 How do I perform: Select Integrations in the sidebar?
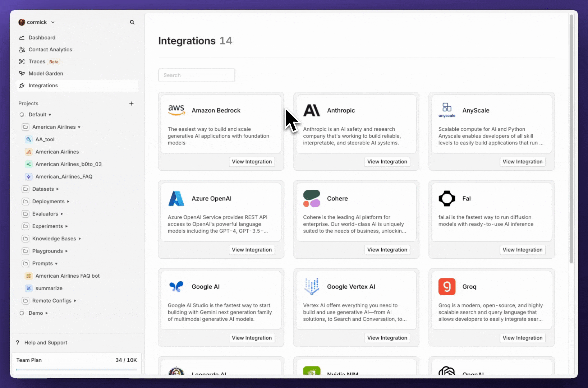[x=77, y=86]
